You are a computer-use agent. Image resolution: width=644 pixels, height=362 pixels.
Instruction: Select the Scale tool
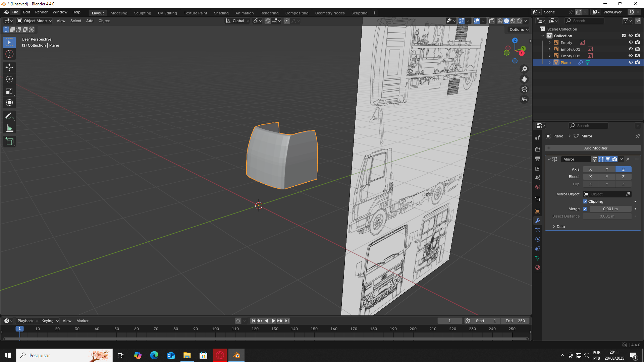click(x=9, y=91)
